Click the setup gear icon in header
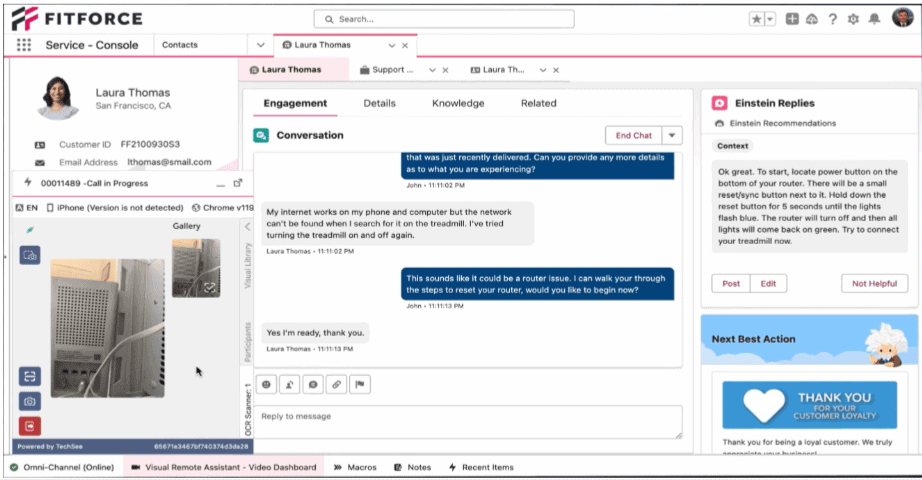This screenshot has width=922, height=480. [853, 19]
